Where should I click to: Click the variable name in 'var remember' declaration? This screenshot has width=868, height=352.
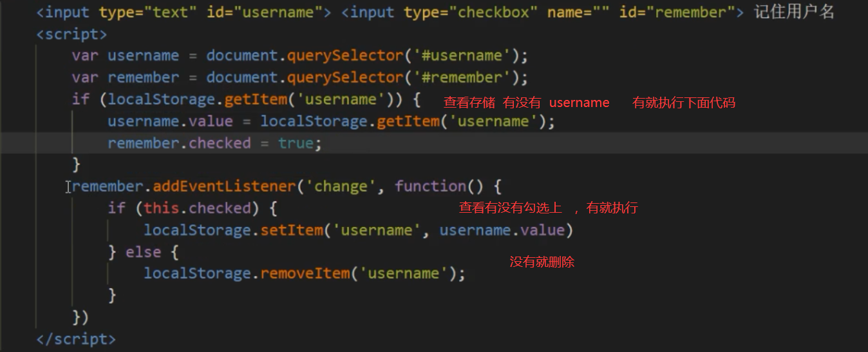tap(143, 77)
